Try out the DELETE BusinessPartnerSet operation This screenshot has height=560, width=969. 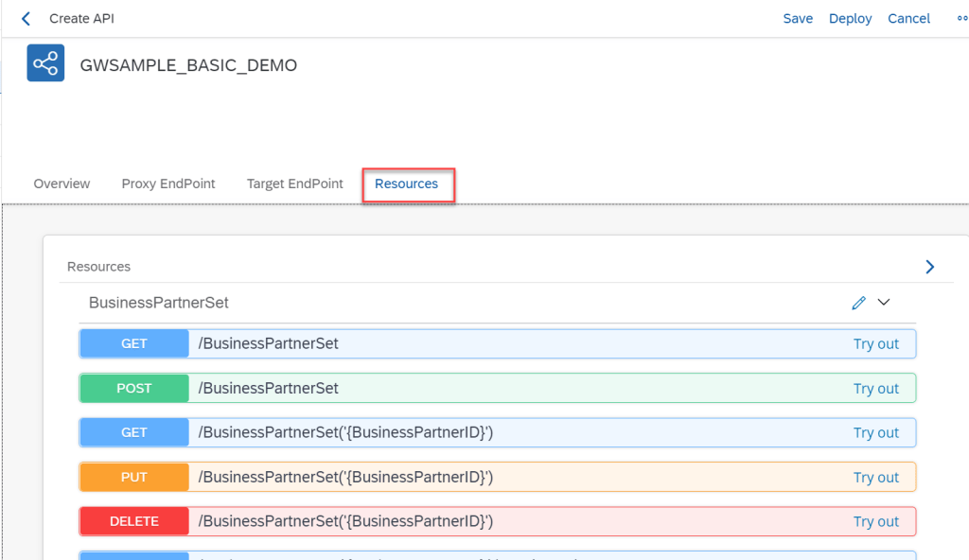[x=875, y=522]
